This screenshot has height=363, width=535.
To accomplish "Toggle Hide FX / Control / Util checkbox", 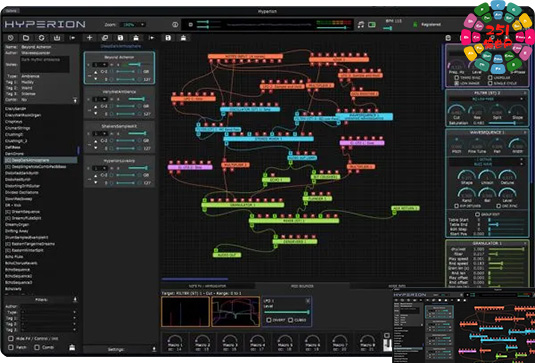I will click(x=11, y=338).
